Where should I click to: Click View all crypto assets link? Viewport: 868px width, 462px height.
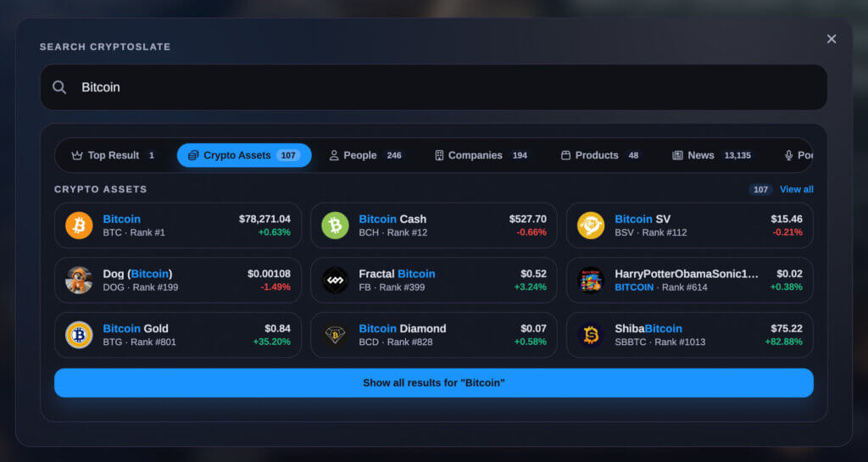[797, 189]
